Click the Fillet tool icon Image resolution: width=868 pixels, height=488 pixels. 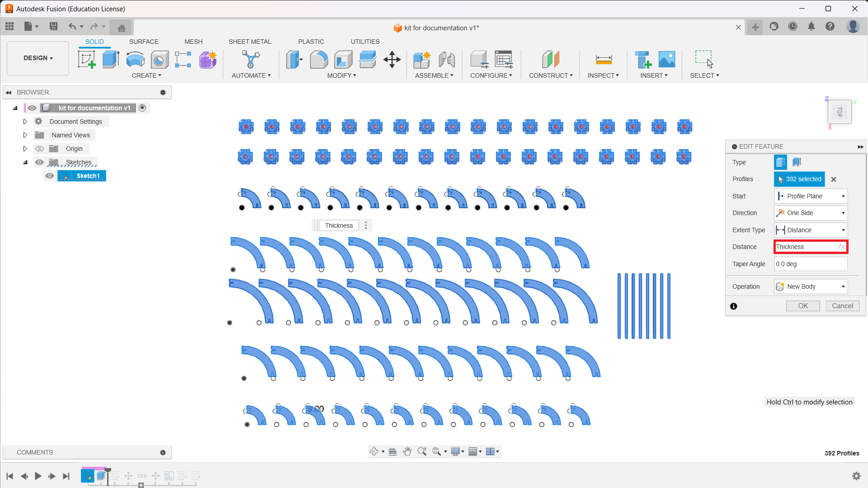coord(319,59)
